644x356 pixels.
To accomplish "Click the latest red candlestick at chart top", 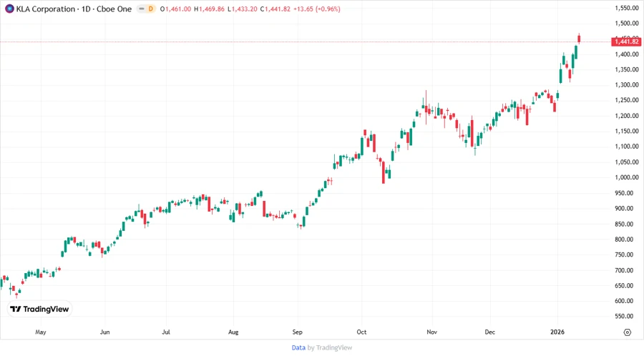I will coord(579,39).
